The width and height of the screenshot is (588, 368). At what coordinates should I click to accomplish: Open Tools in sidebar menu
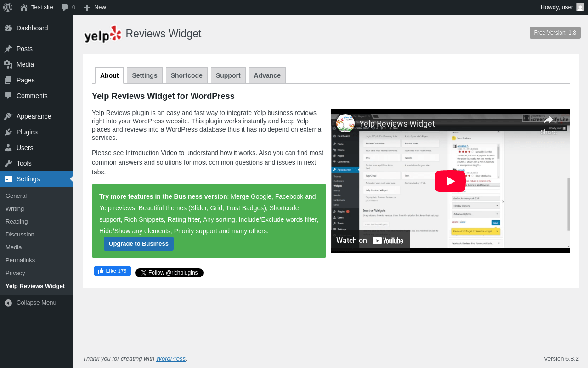pyautogui.click(x=37, y=163)
